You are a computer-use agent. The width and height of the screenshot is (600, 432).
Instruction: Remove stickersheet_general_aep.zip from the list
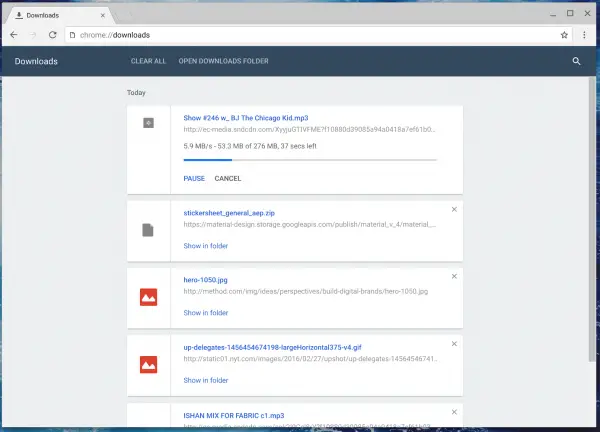[x=454, y=209]
